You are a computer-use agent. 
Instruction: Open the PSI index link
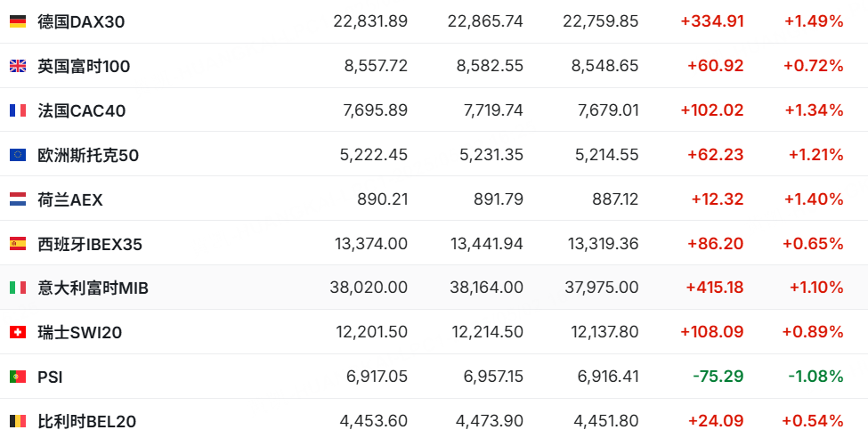(x=50, y=377)
